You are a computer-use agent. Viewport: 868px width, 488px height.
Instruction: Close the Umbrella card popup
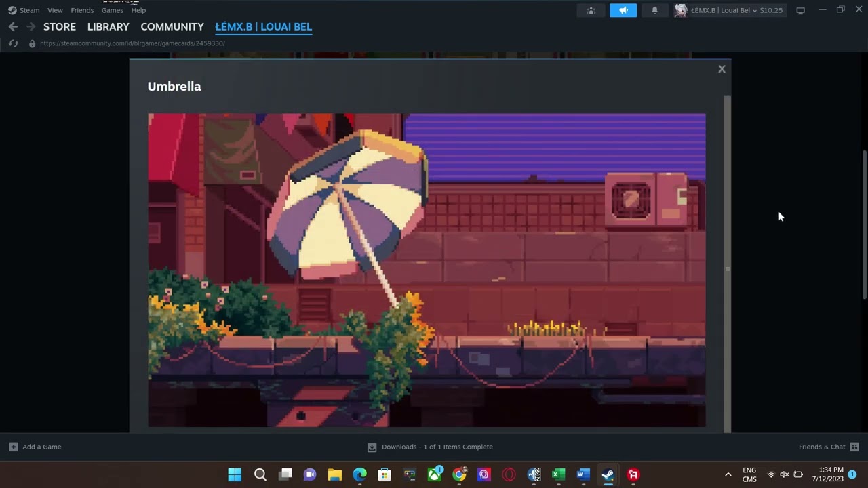point(722,69)
